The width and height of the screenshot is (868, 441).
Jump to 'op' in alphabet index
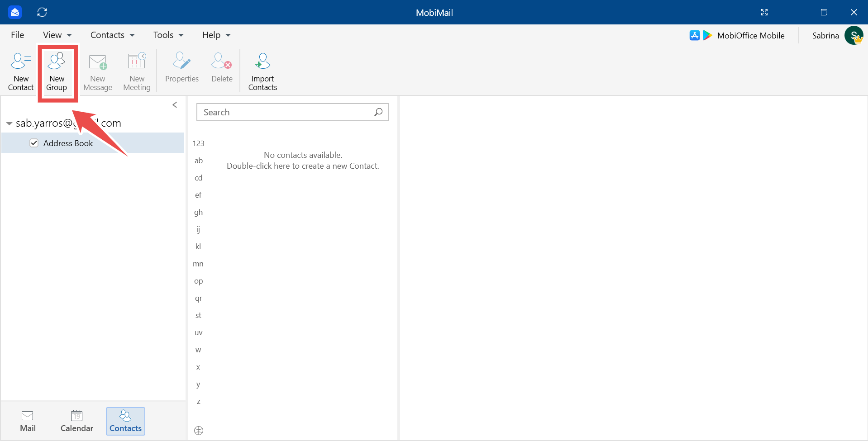198,281
